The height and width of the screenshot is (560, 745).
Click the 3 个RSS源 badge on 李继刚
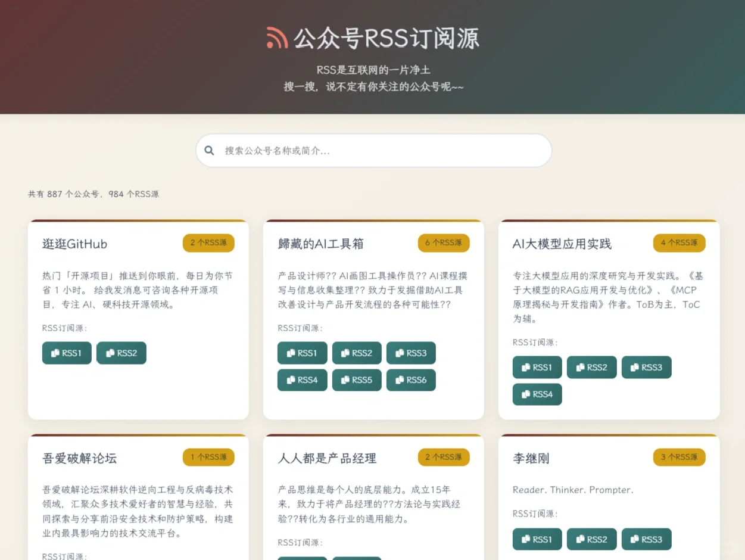click(x=679, y=457)
